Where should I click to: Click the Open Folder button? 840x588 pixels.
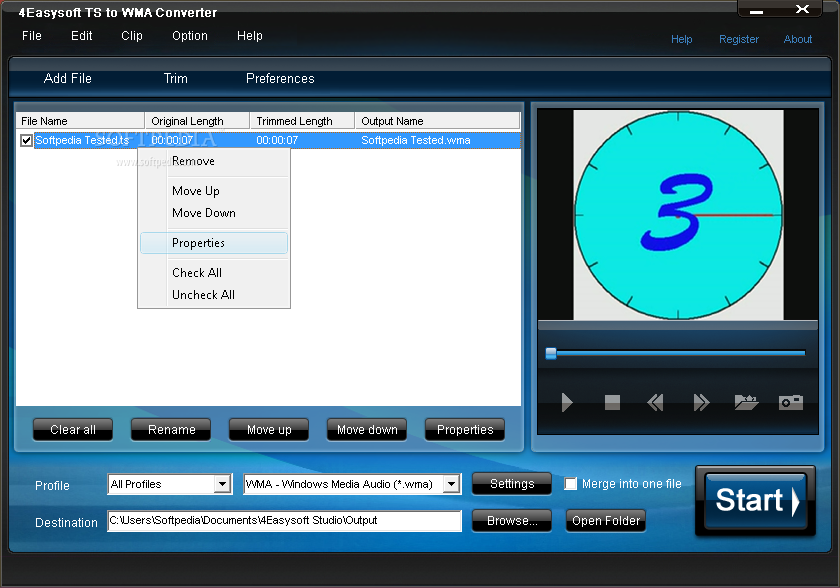tap(606, 521)
